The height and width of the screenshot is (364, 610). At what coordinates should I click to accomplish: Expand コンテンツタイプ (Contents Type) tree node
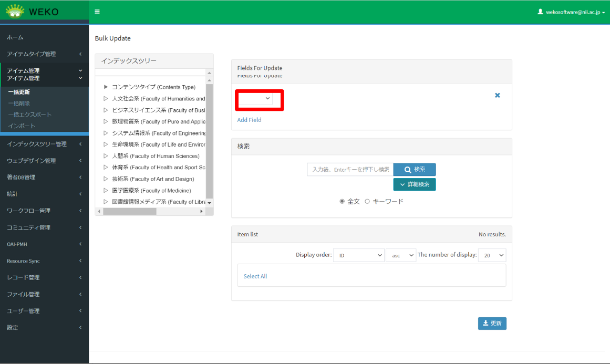click(x=106, y=87)
